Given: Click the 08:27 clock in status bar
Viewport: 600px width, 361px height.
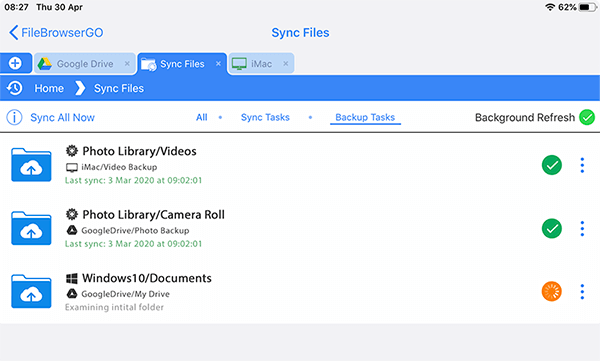Looking at the screenshot, I should pos(16,7).
